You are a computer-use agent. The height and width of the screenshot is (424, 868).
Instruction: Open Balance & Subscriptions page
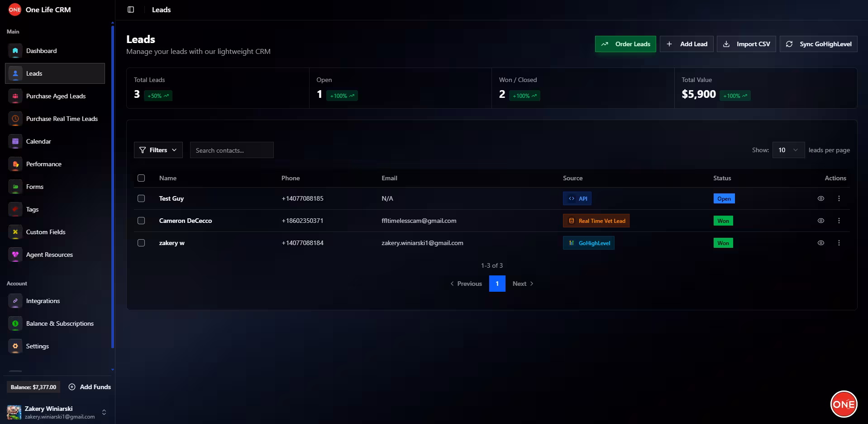click(x=60, y=323)
